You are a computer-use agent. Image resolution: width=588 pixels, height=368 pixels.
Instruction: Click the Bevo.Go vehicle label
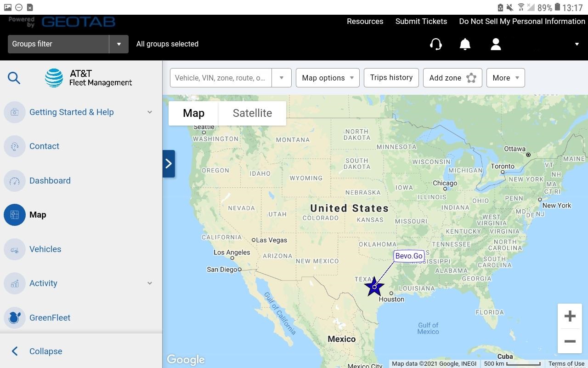[409, 256]
